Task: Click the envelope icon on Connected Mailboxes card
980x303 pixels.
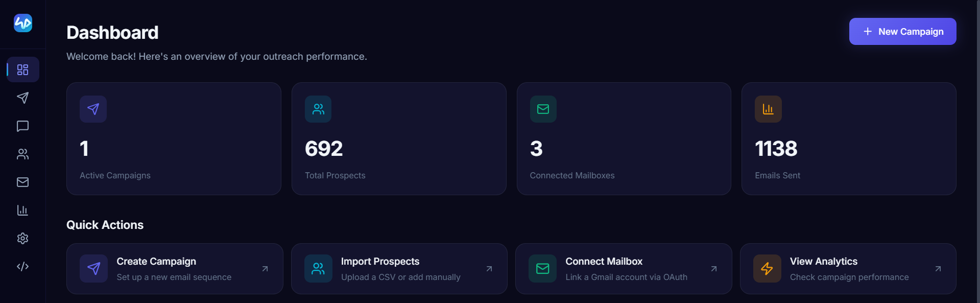Action: point(543,109)
